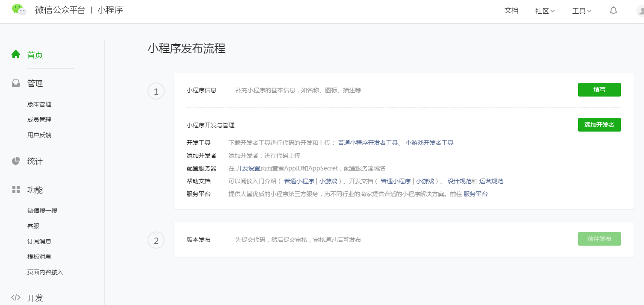Screen dimensions: 644x305
Task: Open 普通小程序 intro link after 入门介绍
Action: [299, 181]
